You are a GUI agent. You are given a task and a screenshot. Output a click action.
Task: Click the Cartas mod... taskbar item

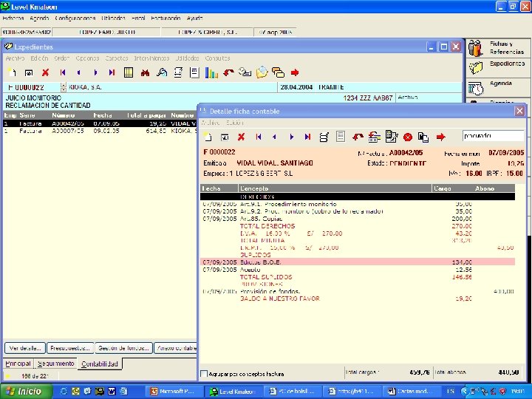pos(411,391)
